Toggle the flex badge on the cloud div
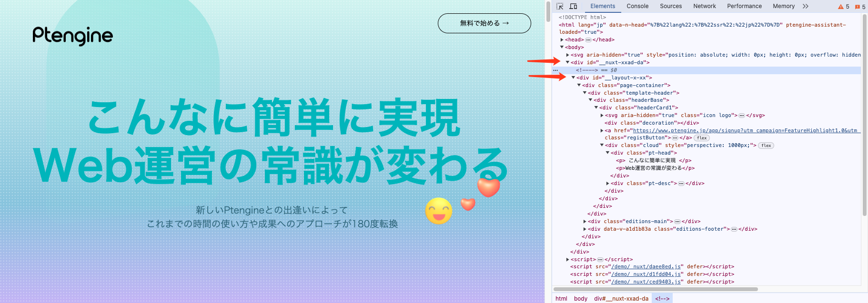The height and width of the screenshot is (303, 868). 766,146
